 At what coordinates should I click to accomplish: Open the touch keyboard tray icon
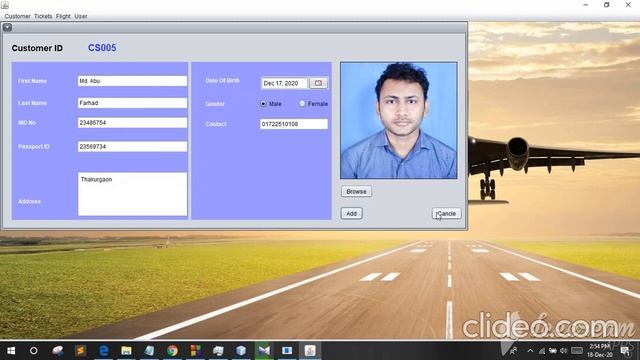(x=577, y=351)
